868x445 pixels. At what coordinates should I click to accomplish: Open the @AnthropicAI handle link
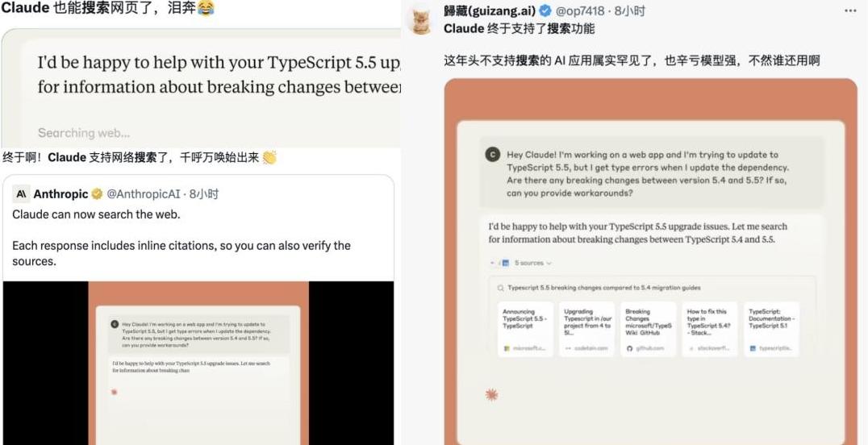pos(143,194)
